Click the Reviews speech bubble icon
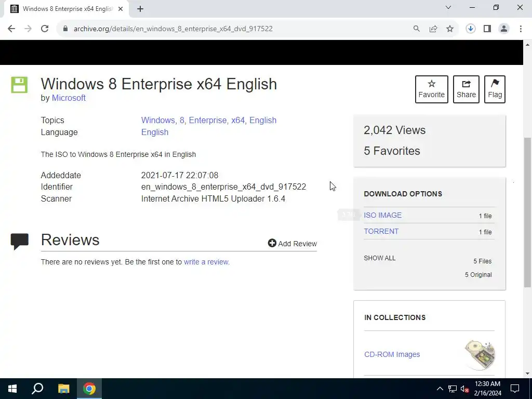This screenshot has height=399, width=532. click(19, 241)
